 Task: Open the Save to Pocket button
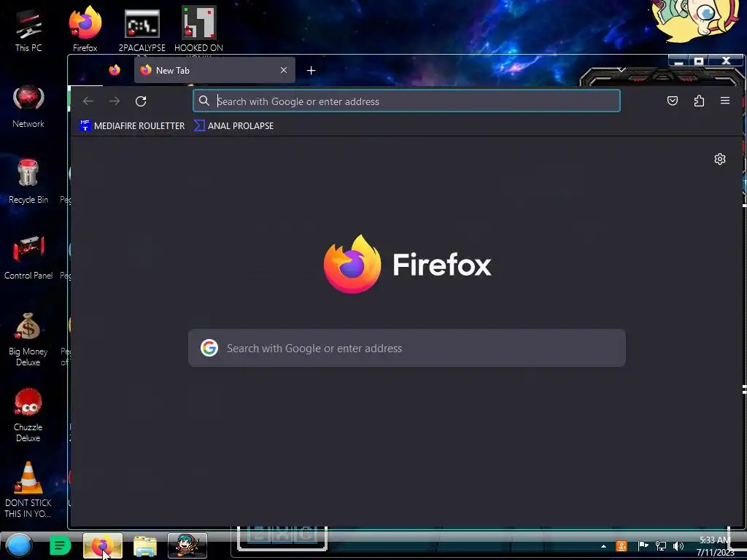pos(672,101)
